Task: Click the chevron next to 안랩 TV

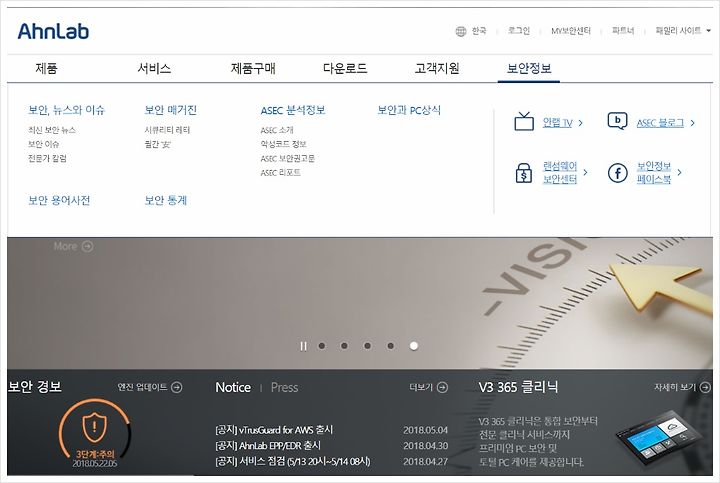Action: point(580,123)
